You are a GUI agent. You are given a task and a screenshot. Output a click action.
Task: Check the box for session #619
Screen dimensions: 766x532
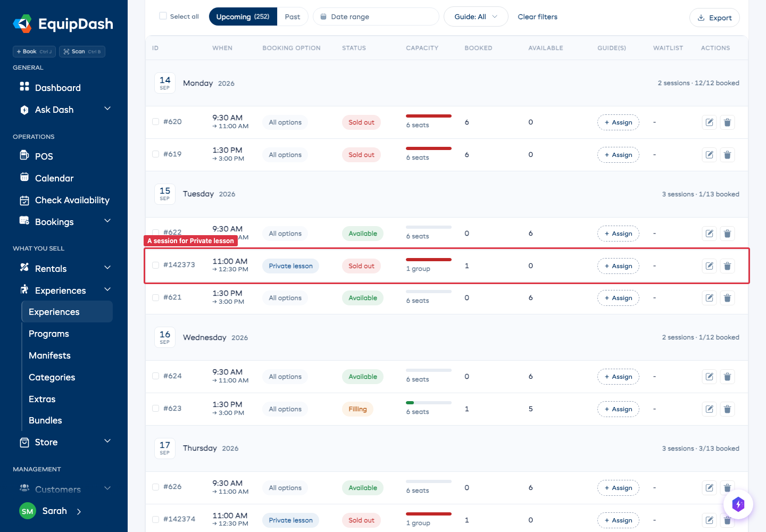(x=156, y=154)
